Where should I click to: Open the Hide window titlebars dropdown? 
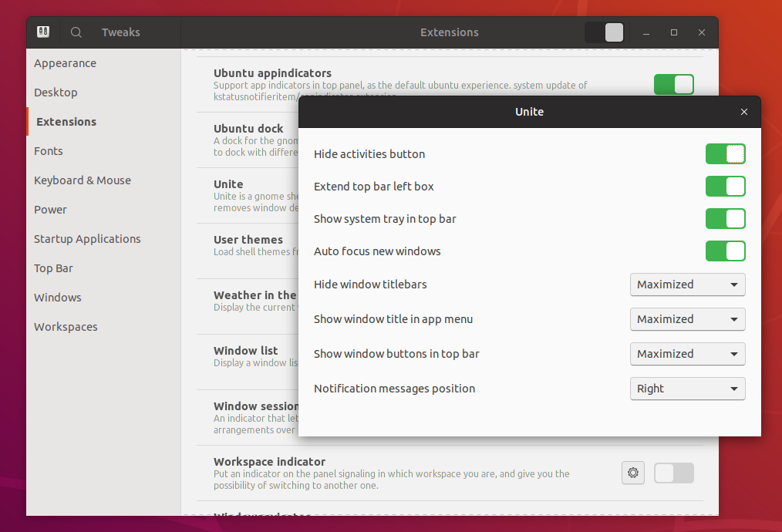point(686,285)
